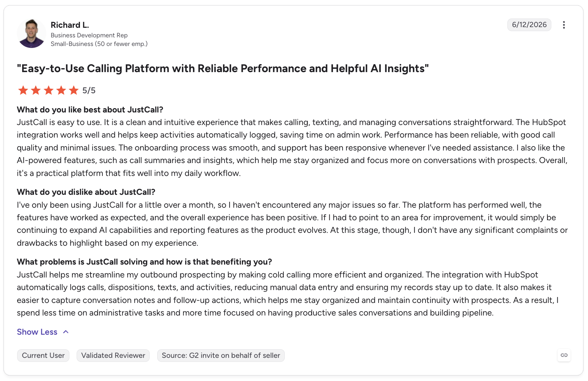Open the three-dot more options menu
The image size is (588, 381).
click(564, 25)
